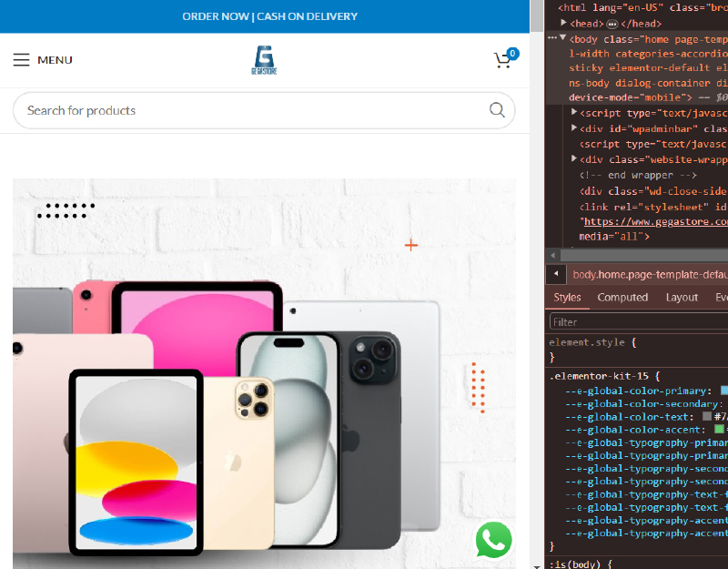Click the body element ellipsis icon

[552, 39]
